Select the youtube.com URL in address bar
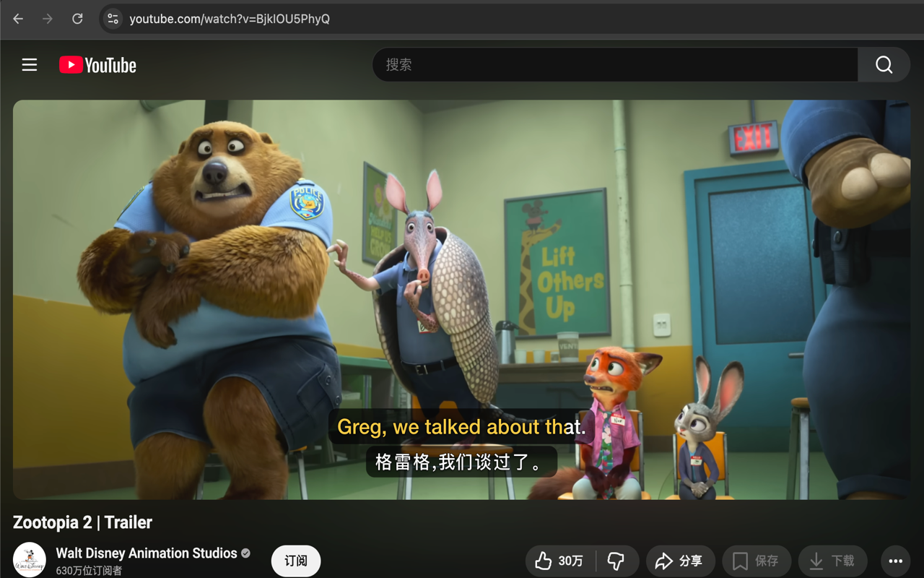Image resolution: width=924 pixels, height=578 pixels. click(x=230, y=19)
